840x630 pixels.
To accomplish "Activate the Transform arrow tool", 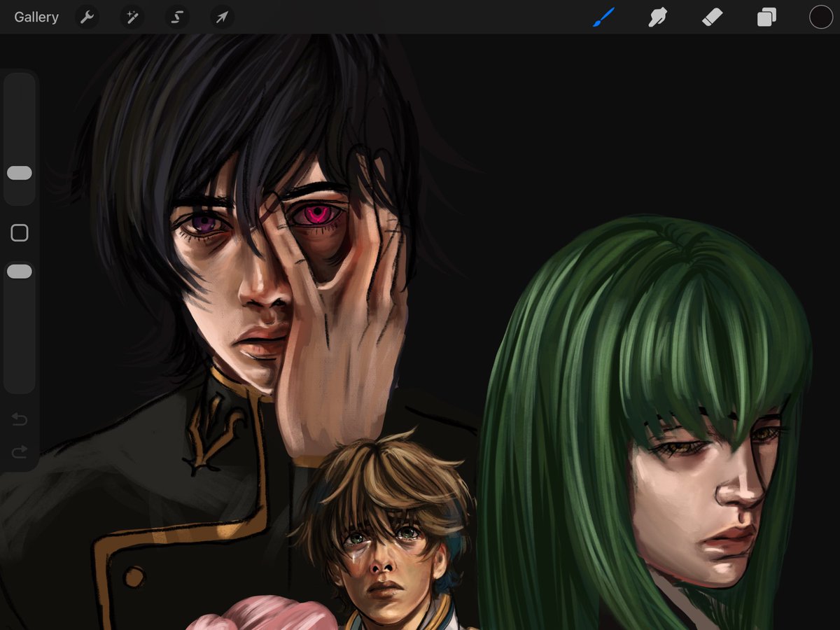I will coord(221,17).
